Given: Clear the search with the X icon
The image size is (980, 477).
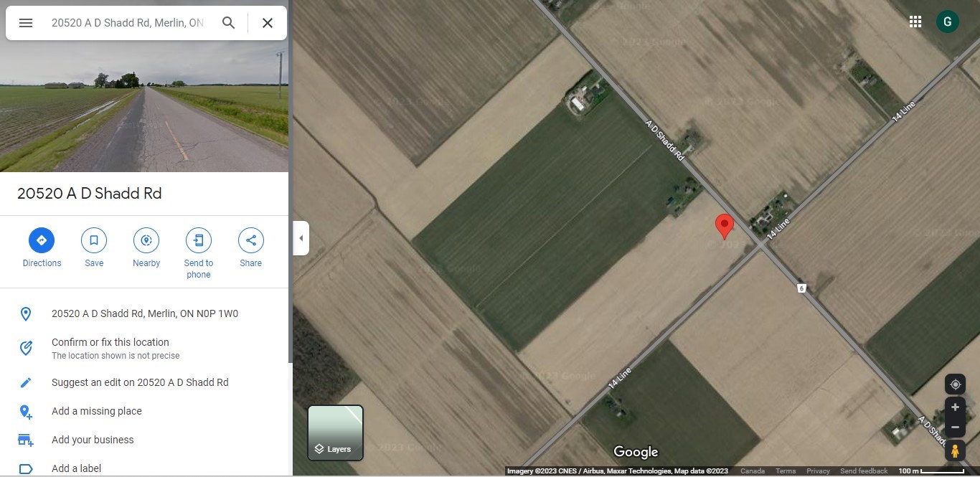Looking at the screenshot, I should tap(268, 23).
